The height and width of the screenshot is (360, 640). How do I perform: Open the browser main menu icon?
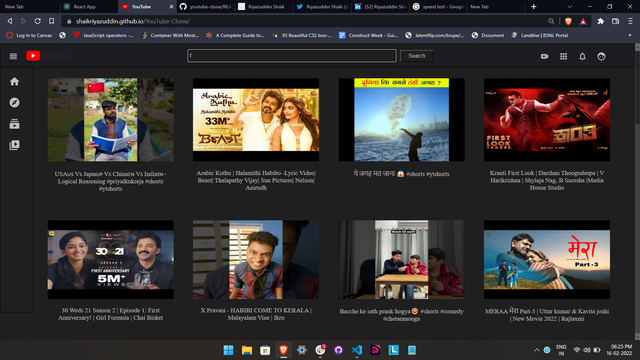pyautogui.click(x=630, y=21)
